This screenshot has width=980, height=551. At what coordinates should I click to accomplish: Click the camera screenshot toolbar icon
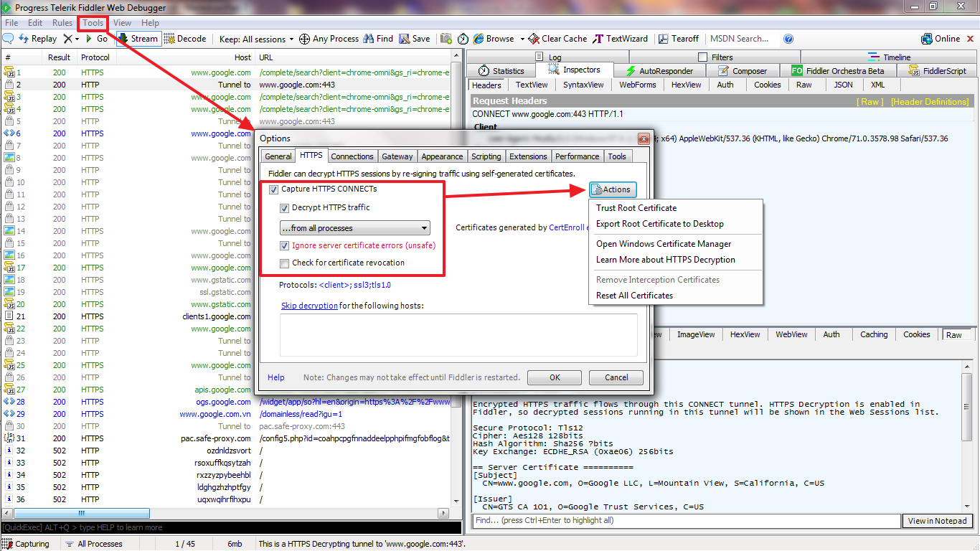pyautogui.click(x=446, y=39)
